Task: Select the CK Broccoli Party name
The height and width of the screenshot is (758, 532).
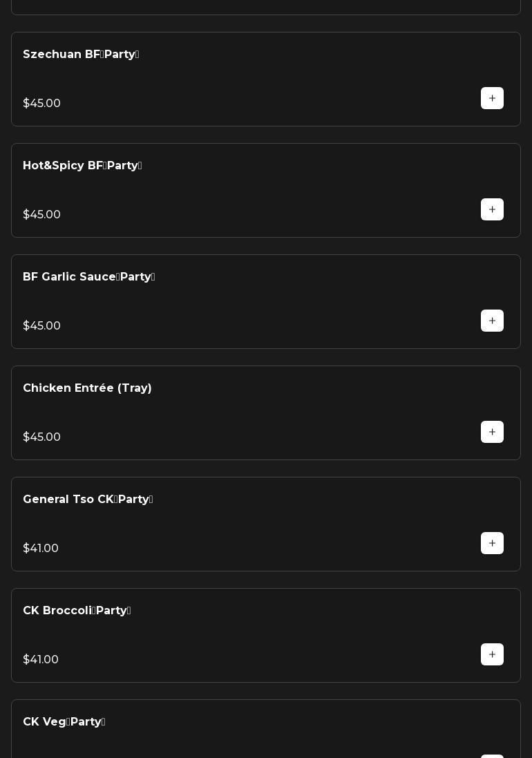Action: 77,611
